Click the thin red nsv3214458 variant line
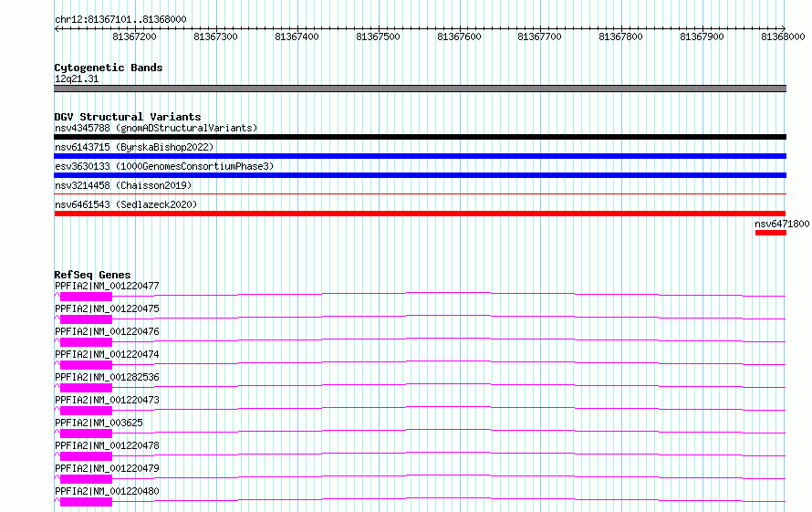Screen dimensions: 812x512 point(420,193)
